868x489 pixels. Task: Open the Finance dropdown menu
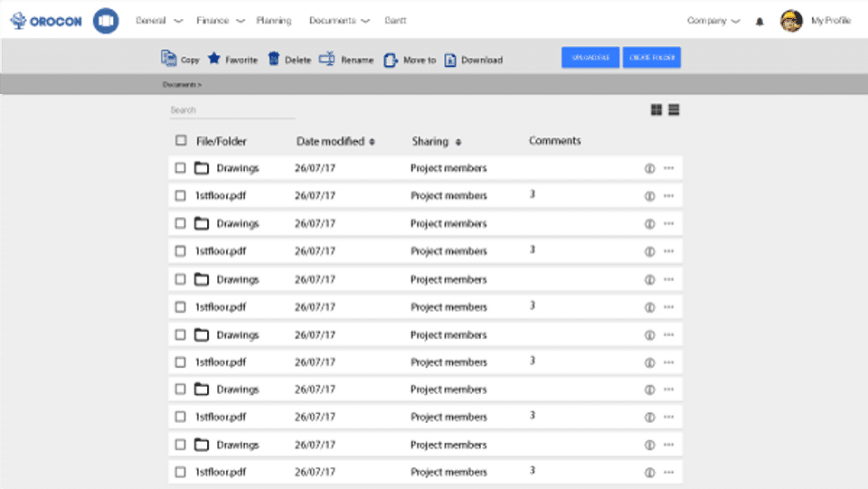coord(220,20)
